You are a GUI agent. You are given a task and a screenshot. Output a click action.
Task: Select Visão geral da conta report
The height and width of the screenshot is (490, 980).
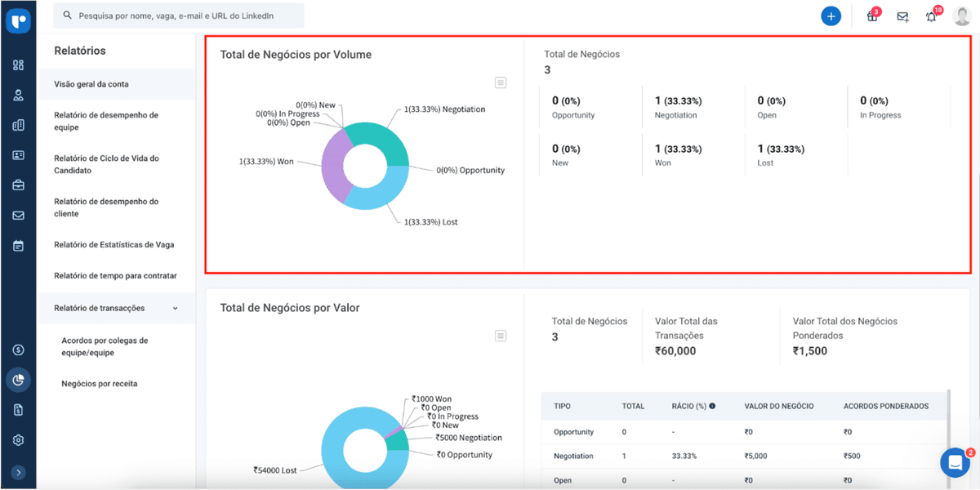[x=91, y=84]
